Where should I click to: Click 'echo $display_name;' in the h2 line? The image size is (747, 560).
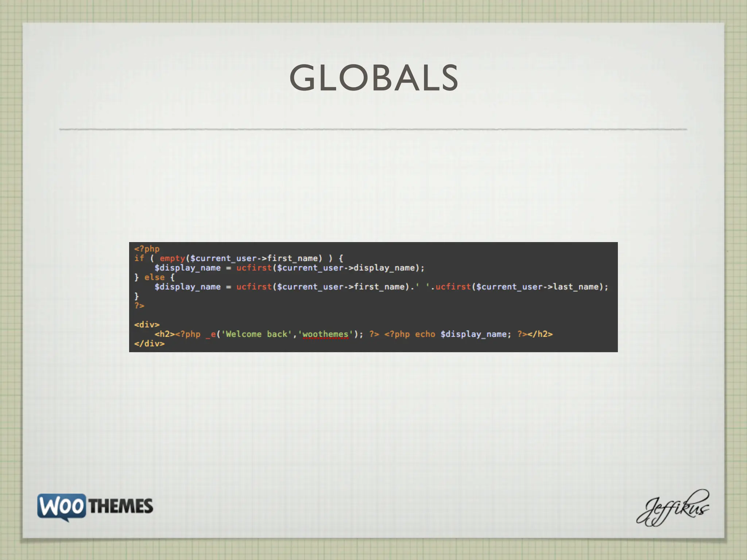463,334
